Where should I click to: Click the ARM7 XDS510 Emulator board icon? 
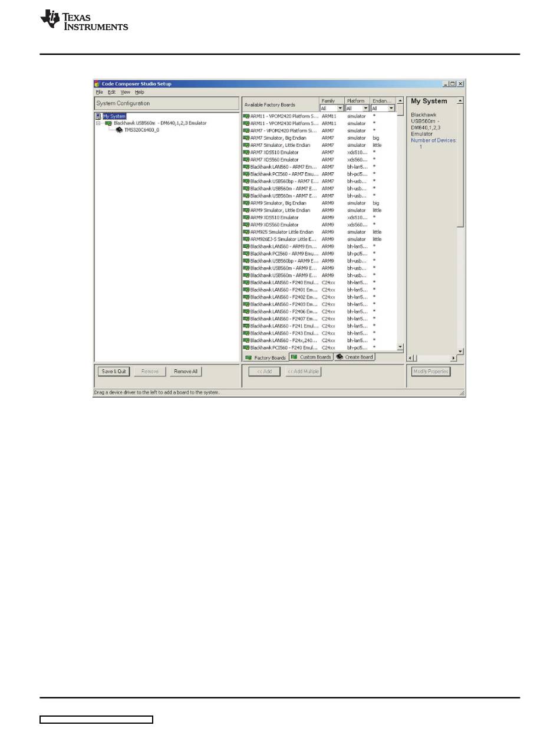point(246,152)
